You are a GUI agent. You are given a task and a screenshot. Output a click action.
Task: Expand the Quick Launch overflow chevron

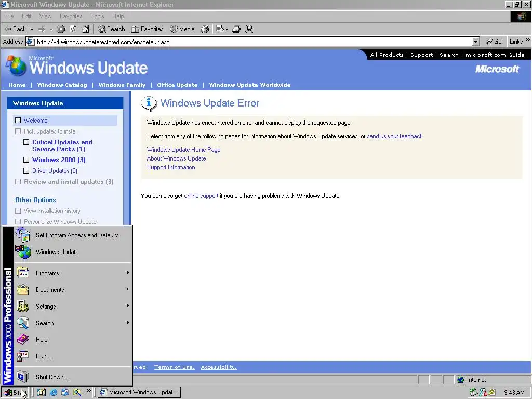(x=88, y=391)
